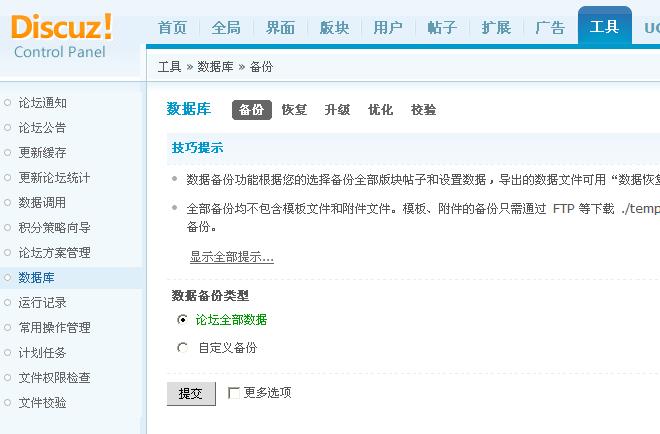Screen dimensions: 660x434
Task: Click the Discuz! Control Panel logo
Action: (x=62, y=36)
